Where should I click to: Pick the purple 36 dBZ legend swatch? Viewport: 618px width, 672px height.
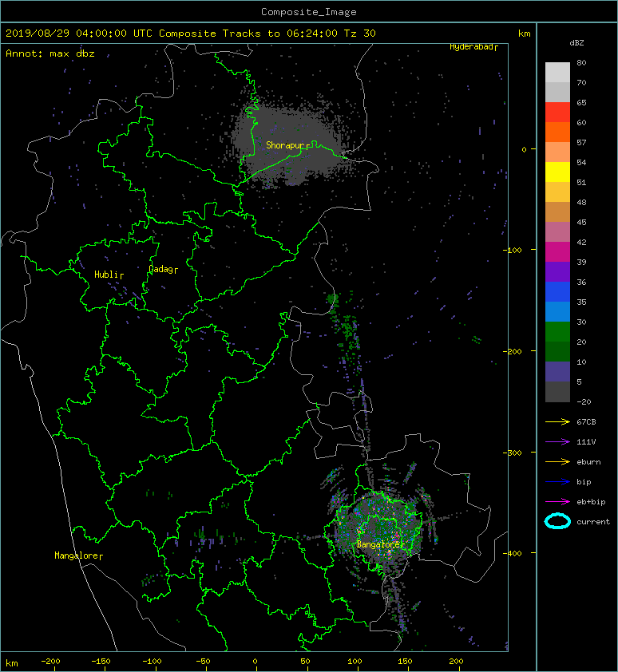coord(557,272)
